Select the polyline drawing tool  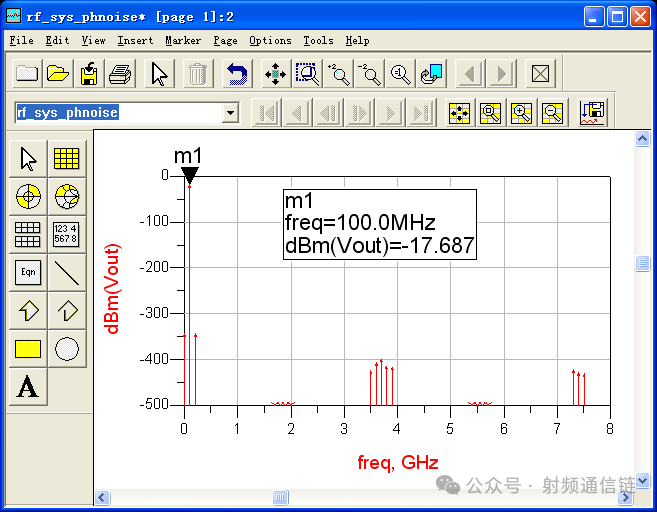point(67,310)
